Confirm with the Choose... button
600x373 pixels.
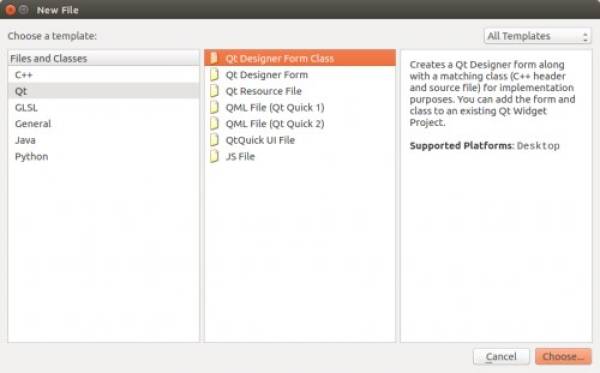pos(563,357)
